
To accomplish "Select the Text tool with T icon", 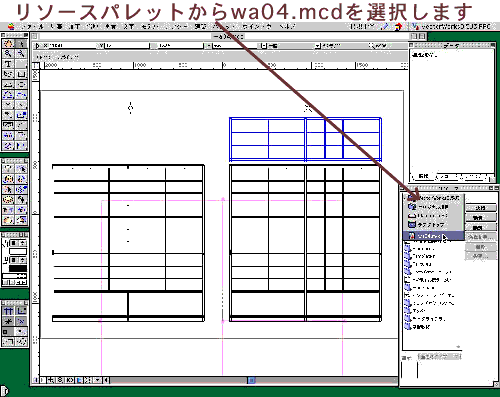I will (x=8, y=64).
